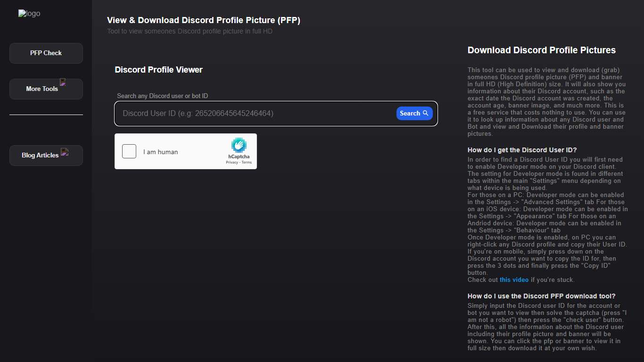This screenshot has height=362, width=644.
Task: Click inside the hCaptcha widget box
Action: click(x=185, y=151)
